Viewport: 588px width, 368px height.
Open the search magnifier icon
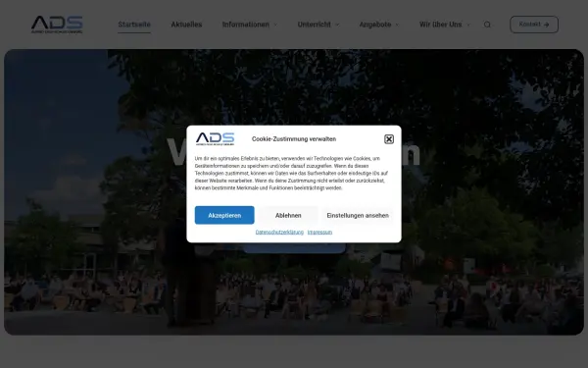pos(487,25)
